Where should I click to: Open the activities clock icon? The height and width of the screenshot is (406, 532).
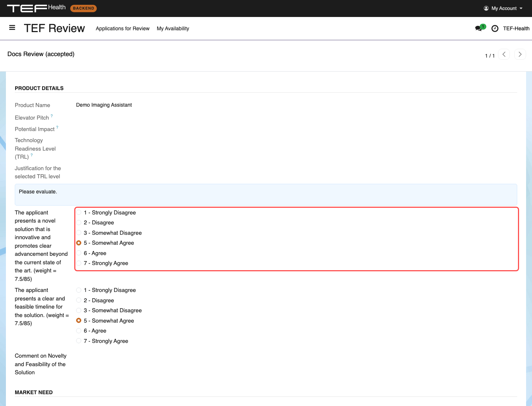click(x=495, y=28)
